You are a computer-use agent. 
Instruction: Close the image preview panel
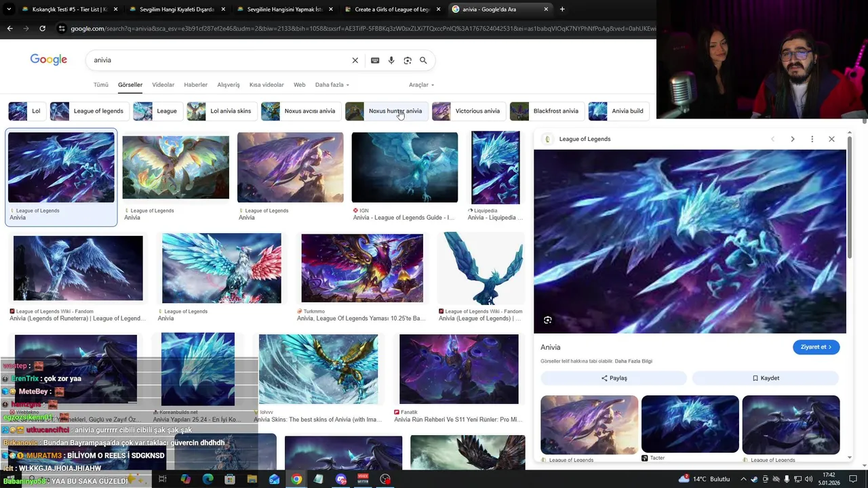click(831, 139)
